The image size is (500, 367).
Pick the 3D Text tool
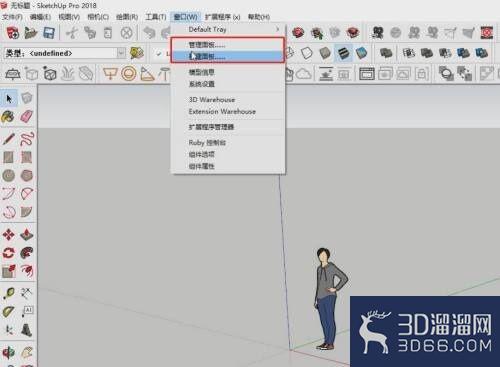[27, 330]
